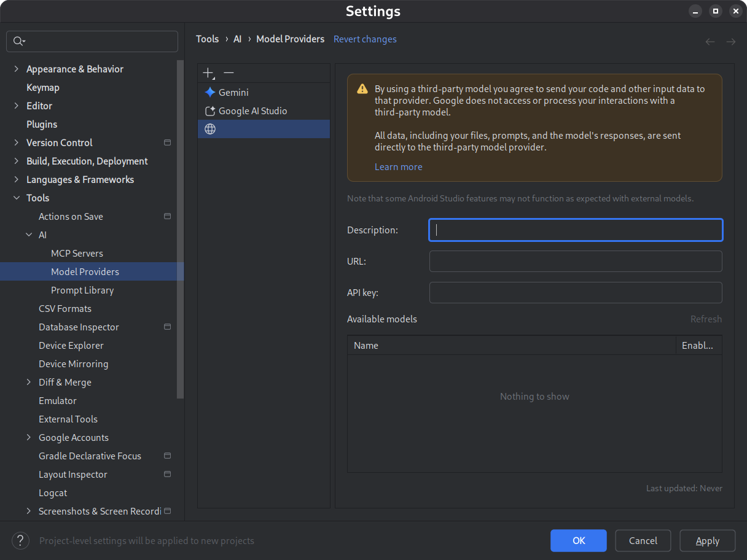
Task: Click Revert changes
Action: 365,39
